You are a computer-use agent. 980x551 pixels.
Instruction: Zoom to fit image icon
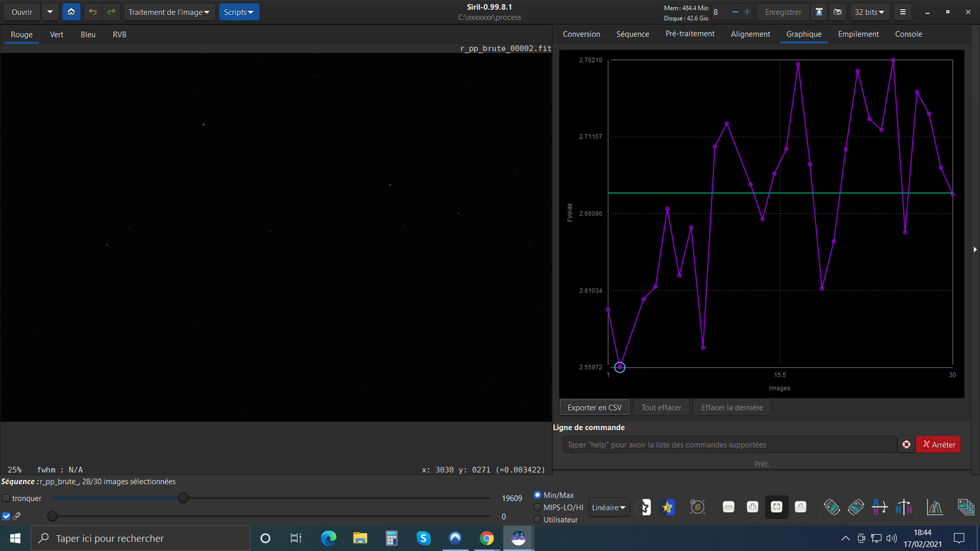point(776,507)
